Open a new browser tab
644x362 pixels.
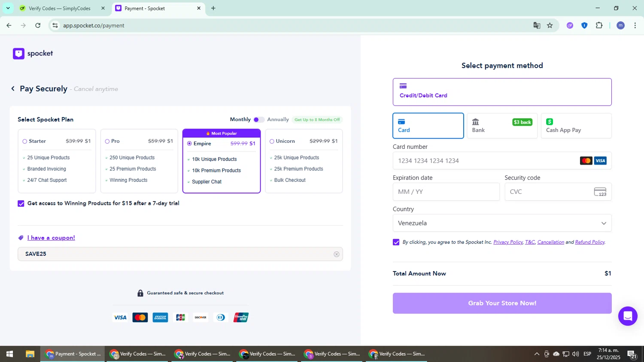213,8
